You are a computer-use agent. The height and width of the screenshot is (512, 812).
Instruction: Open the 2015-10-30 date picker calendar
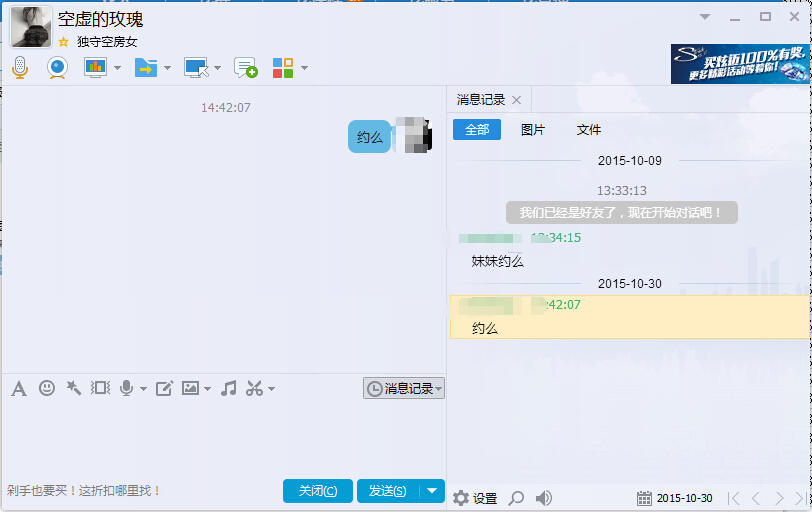645,498
